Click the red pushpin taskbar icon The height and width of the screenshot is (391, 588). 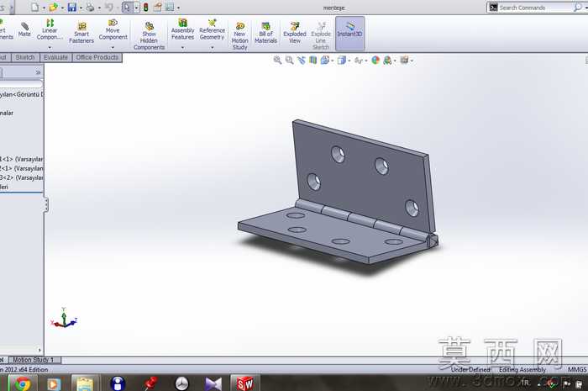[x=150, y=383]
